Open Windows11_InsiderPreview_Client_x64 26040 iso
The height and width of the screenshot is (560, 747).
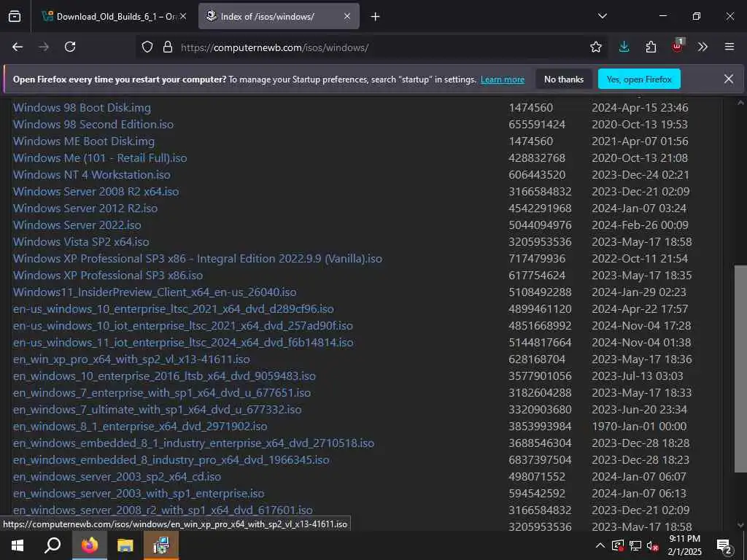click(x=155, y=292)
